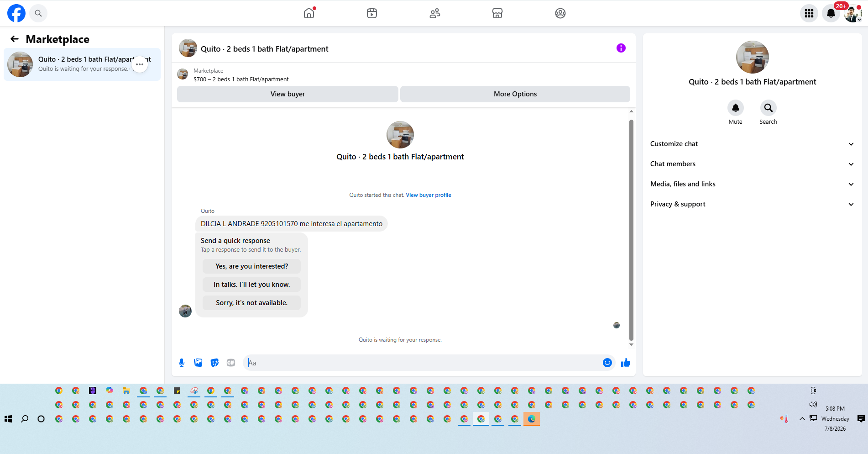Expand Media, files and links section
The width and height of the screenshot is (868, 454).
[x=753, y=184]
